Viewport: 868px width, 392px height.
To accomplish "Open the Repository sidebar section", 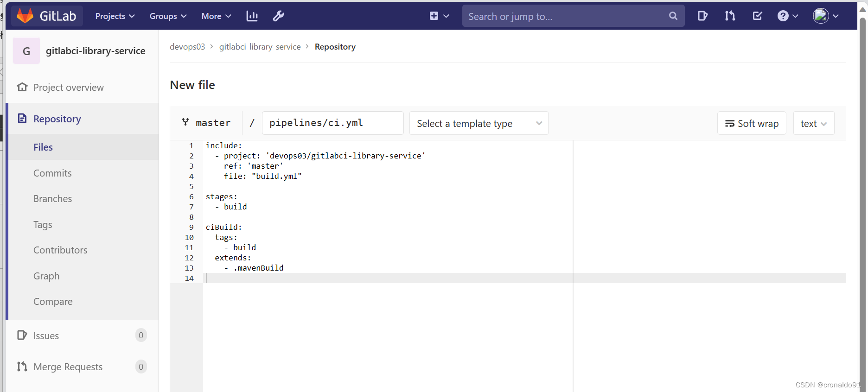I will pos(57,119).
